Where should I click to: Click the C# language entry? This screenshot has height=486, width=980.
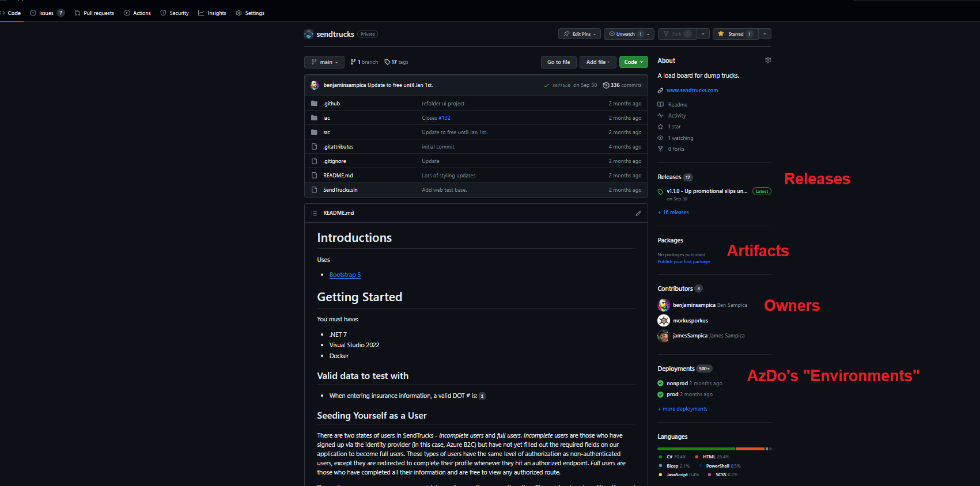coord(672,457)
